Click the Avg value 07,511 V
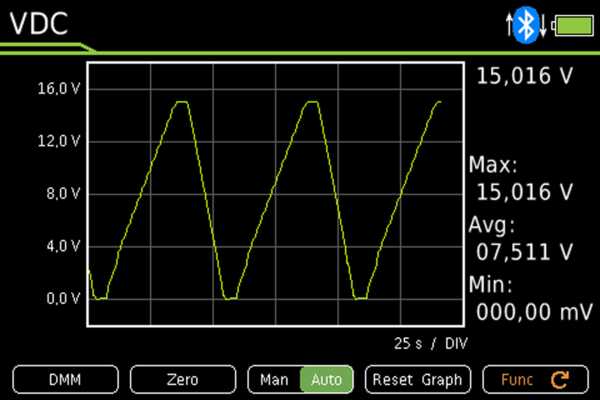This screenshot has width=600, height=400. click(x=524, y=250)
